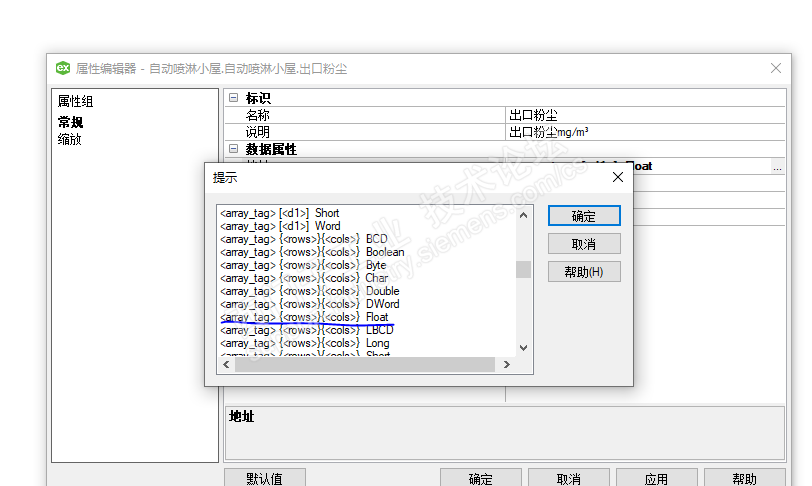Click 取消 at bottom of property editor

(569, 478)
